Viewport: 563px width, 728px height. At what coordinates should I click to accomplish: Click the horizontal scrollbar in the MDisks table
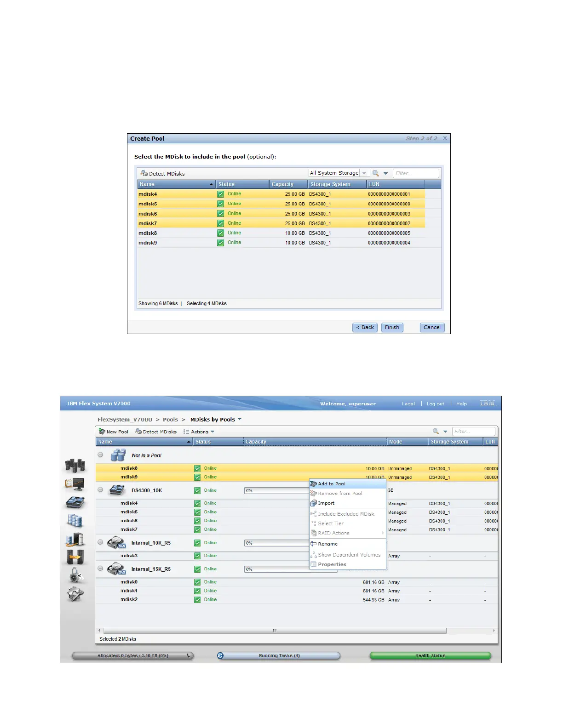click(x=275, y=631)
